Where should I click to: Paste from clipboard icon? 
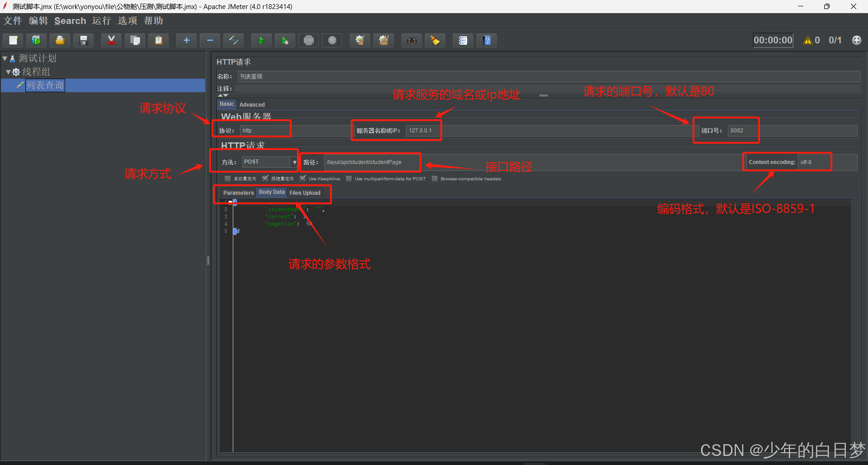click(158, 40)
